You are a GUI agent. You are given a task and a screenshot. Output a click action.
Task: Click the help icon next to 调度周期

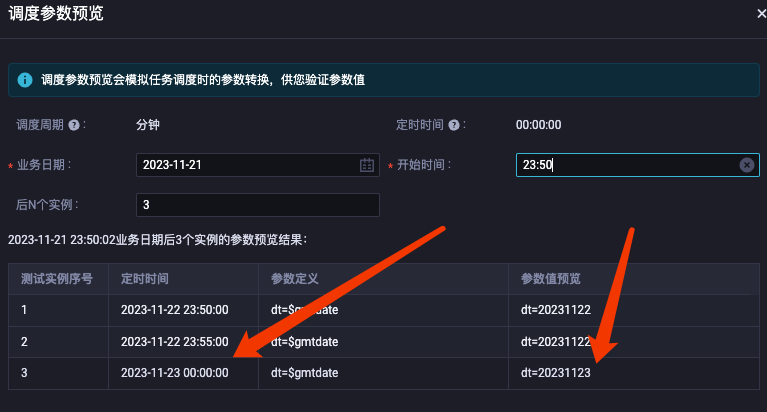coord(74,125)
